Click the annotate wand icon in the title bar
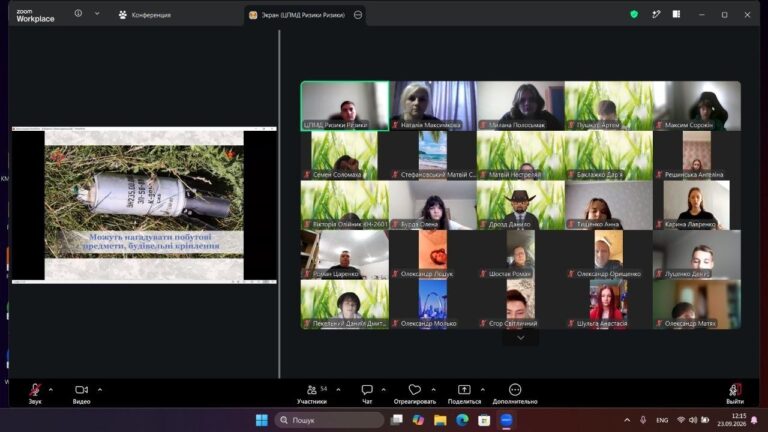 656,14
